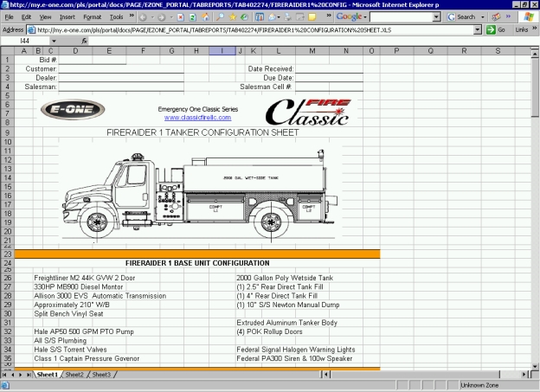Click the Google toolbar Search button

click(461, 17)
